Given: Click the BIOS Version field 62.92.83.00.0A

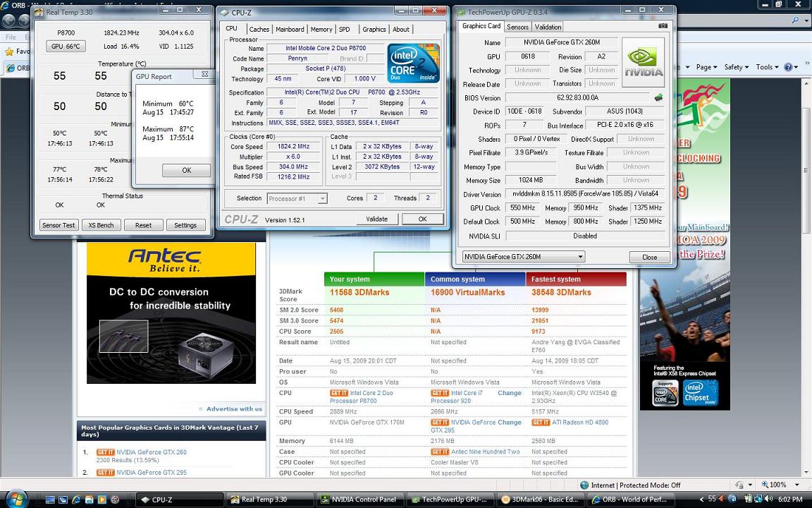Looking at the screenshot, I should (577, 97).
